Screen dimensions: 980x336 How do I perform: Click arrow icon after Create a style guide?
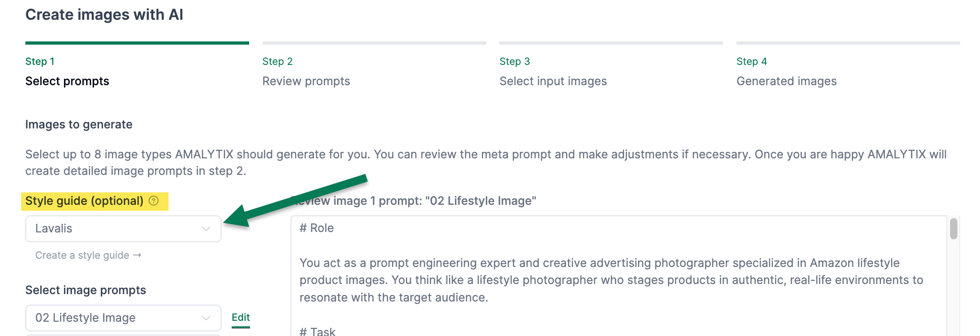[x=137, y=255]
